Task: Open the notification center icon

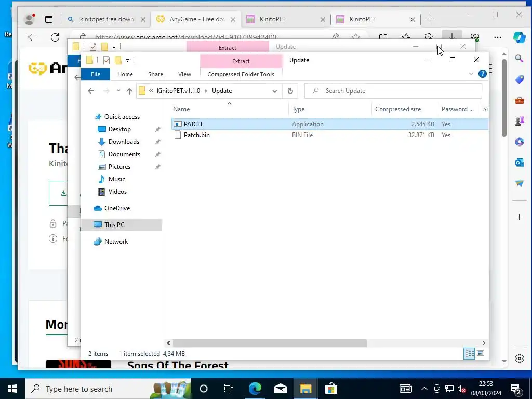Action: click(516, 389)
